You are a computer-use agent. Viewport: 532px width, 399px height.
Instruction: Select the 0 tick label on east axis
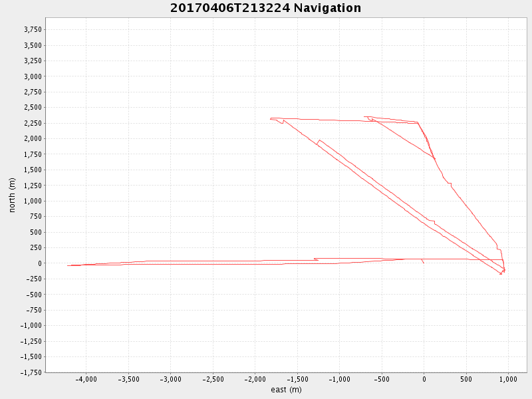point(424,380)
